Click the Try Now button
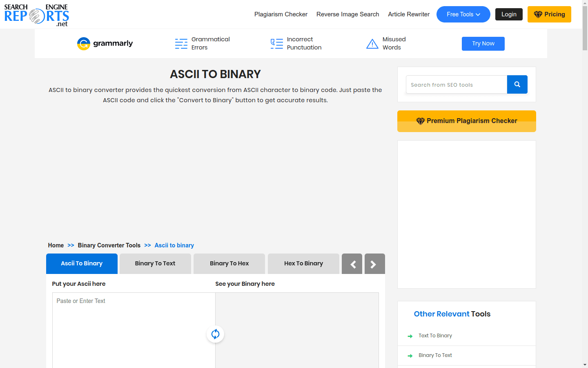The image size is (588, 368). click(x=483, y=43)
